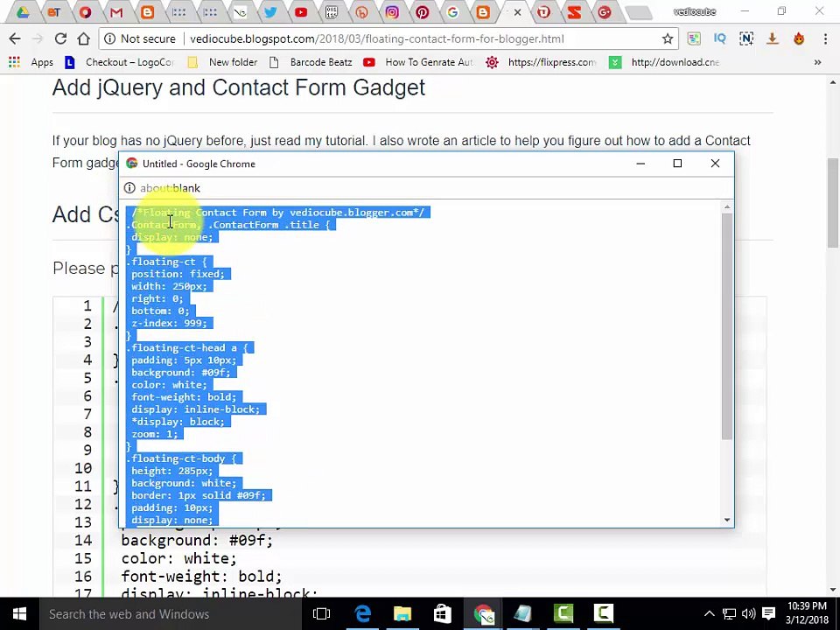Bookmark this page with the star

tap(668, 38)
